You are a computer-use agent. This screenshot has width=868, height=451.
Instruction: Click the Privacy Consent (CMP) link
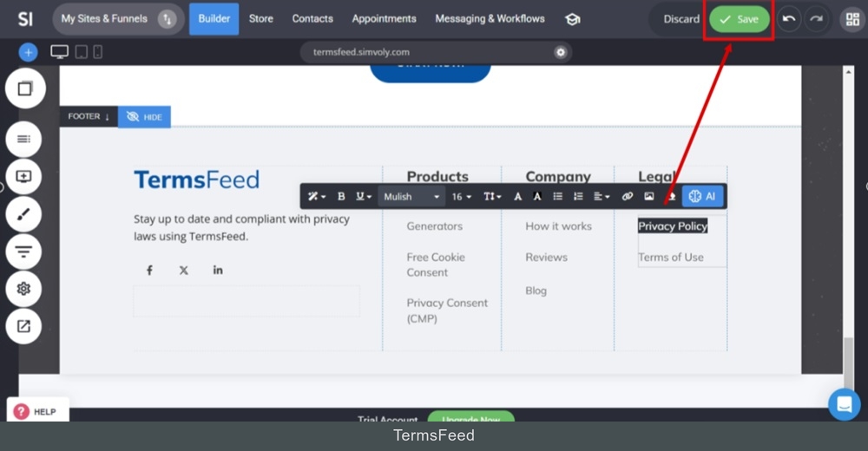447,310
